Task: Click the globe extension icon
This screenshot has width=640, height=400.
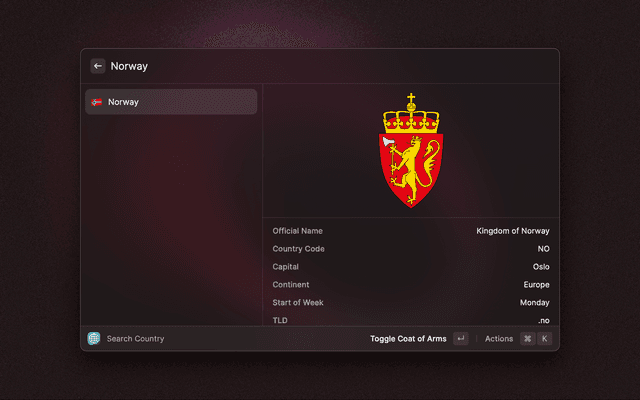Action: (x=94, y=338)
